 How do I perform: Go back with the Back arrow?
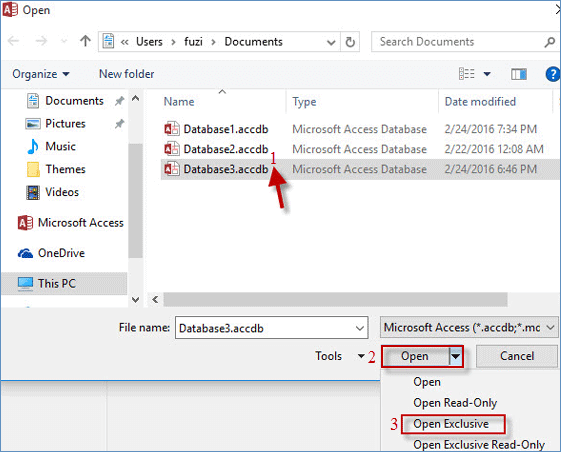(13, 41)
